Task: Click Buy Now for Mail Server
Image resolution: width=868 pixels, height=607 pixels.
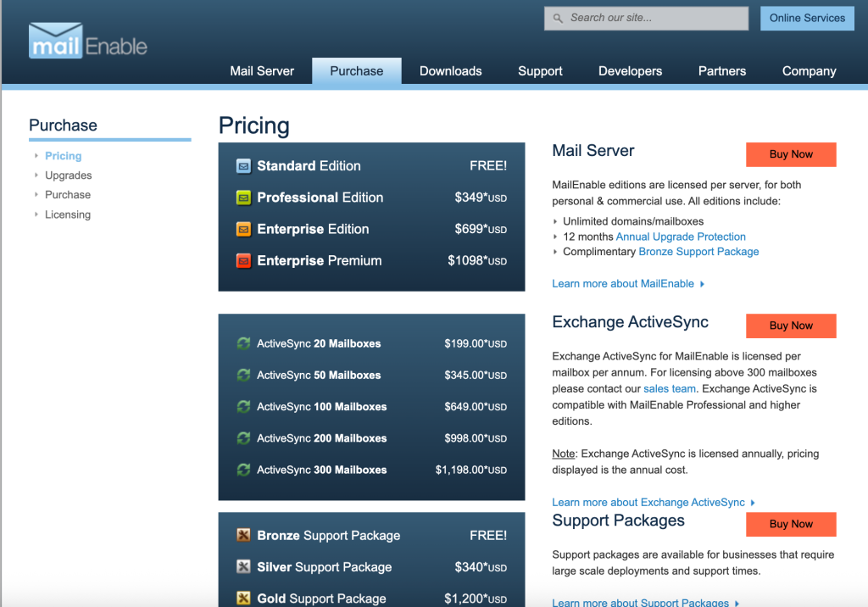Action: [791, 154]
